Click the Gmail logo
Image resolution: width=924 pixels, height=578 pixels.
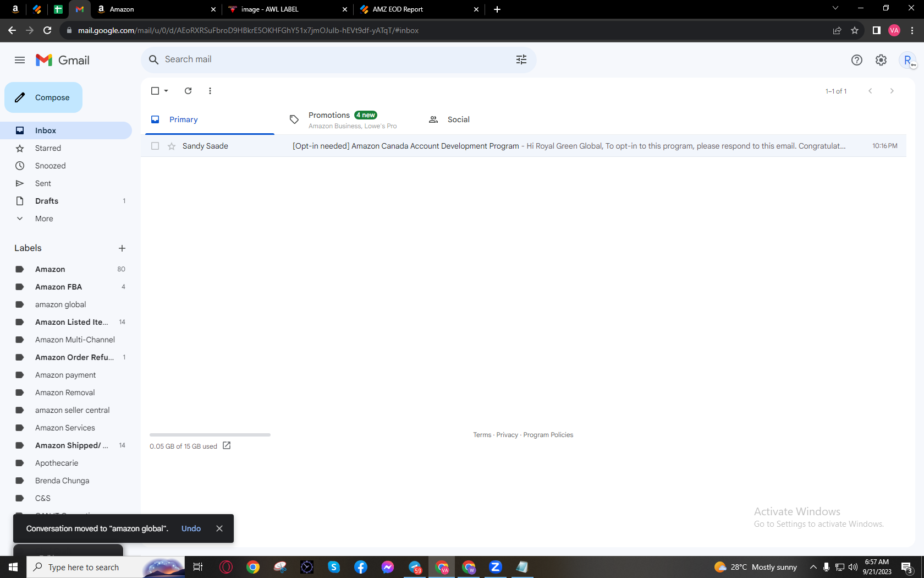pos(63,60)
